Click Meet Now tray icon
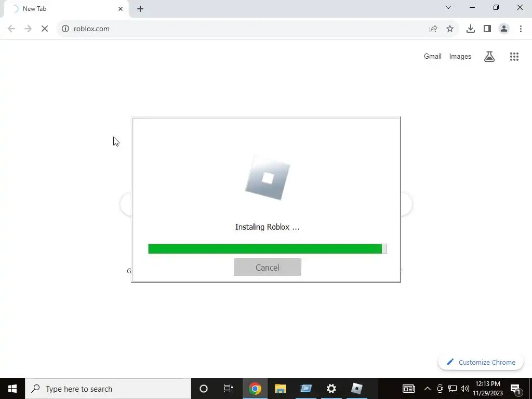This screenshot has height=399, width=532. pos(440,389)
